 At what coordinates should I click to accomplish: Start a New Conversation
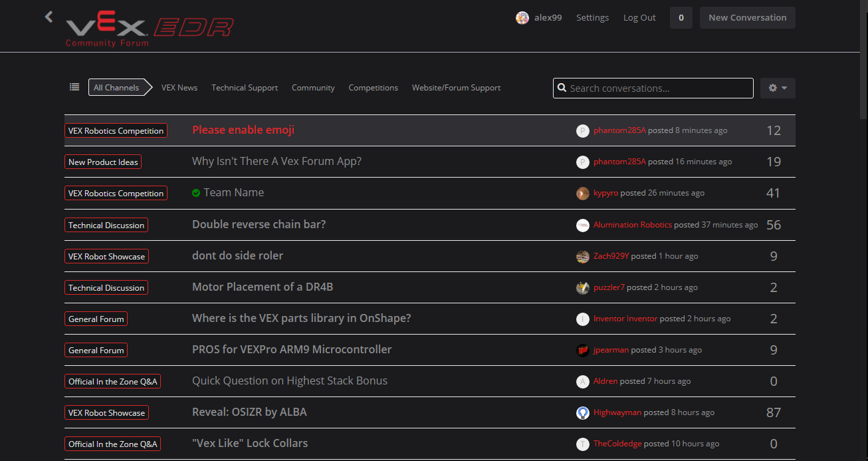[x=748, y=18]
